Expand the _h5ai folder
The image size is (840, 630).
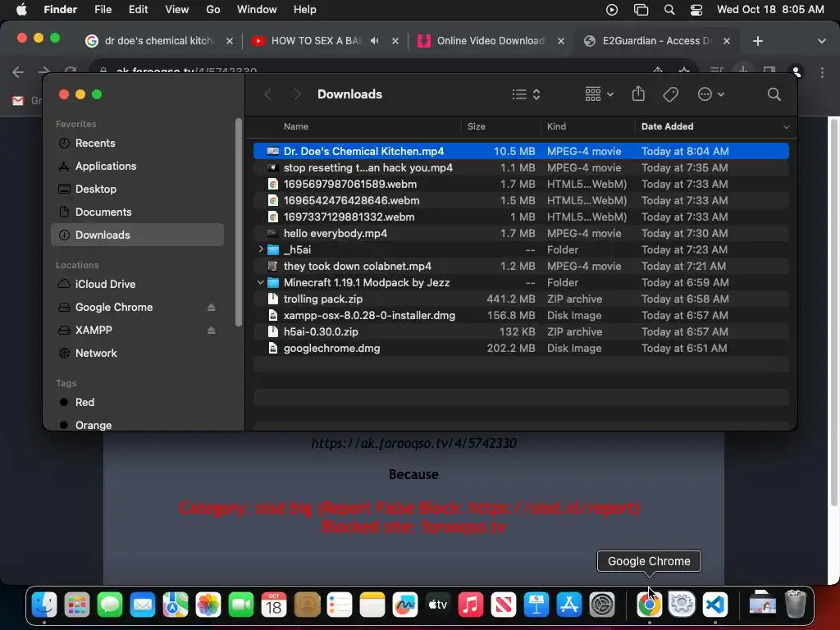261,249
